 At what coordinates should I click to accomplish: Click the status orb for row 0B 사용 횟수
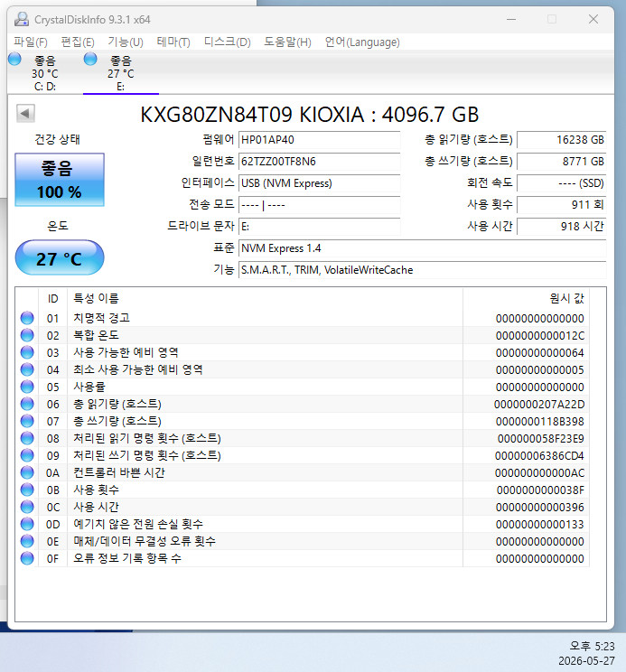coord(27,490)
